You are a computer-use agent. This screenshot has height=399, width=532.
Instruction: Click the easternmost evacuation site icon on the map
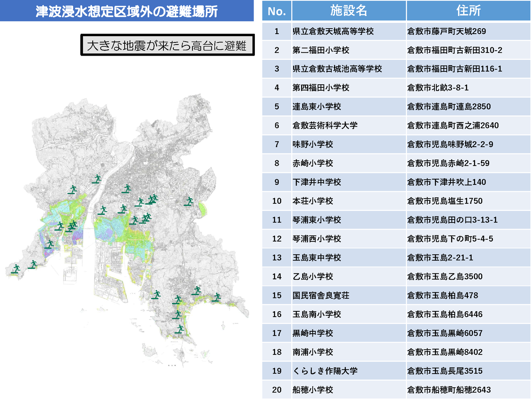[x=216, y=297]
